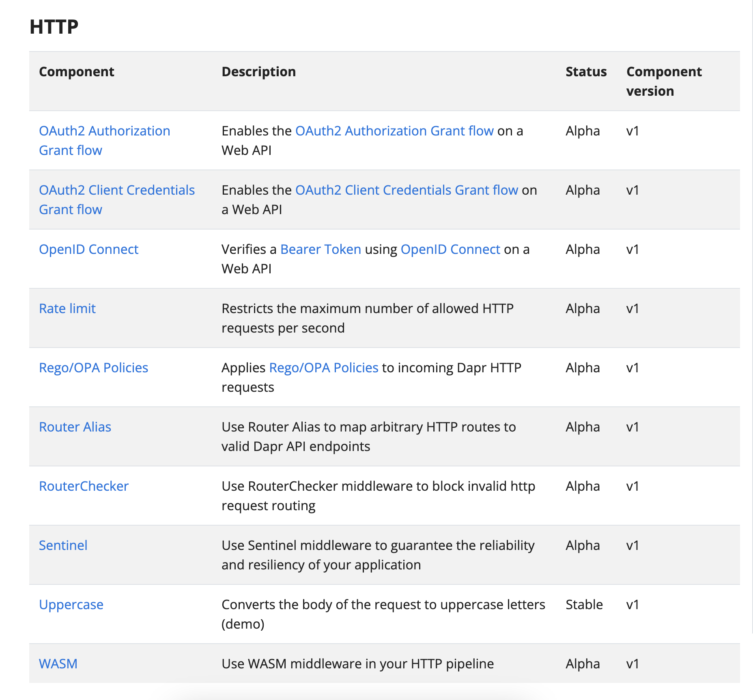Click the Description column header
This screenshot has height=700, width=753.
pos(258,71)
